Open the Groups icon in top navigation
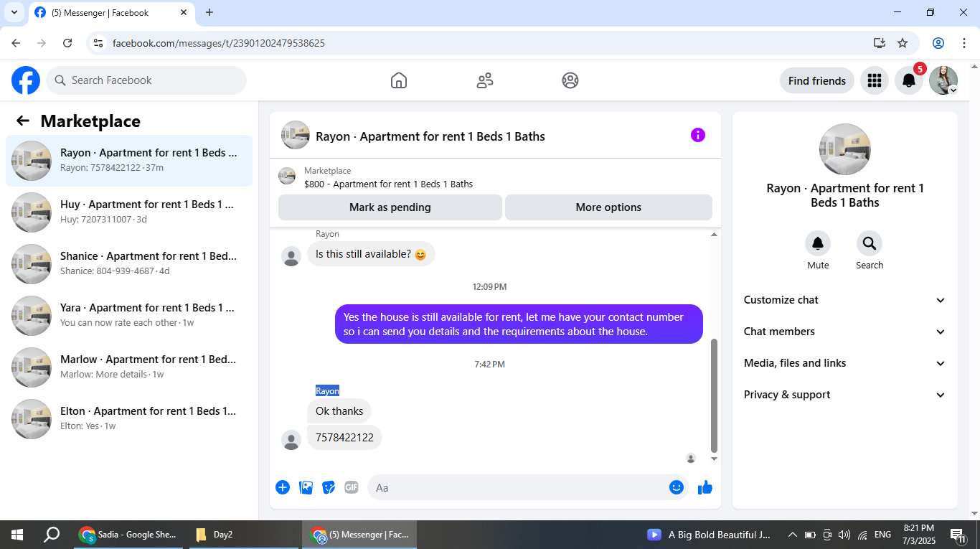Image resolution: width=980 pixels, height=549 pixels. click(570, 80)
